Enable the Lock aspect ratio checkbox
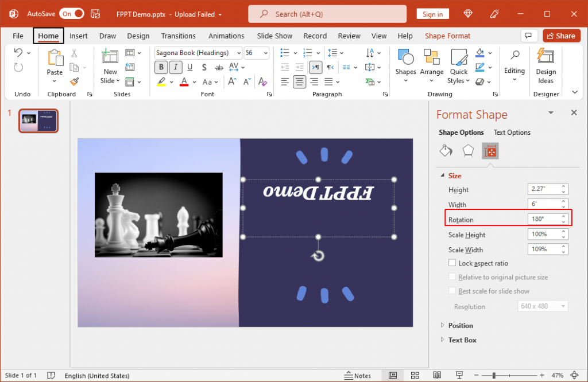Viewport: 588px width, 382px height. [x=452, y=263]
